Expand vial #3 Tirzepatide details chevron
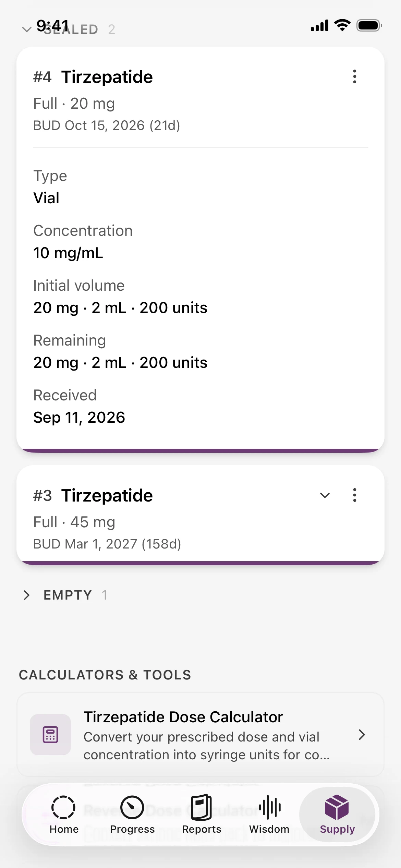Image resolution: width=401 pixels, height=868 pixels. 325,495
